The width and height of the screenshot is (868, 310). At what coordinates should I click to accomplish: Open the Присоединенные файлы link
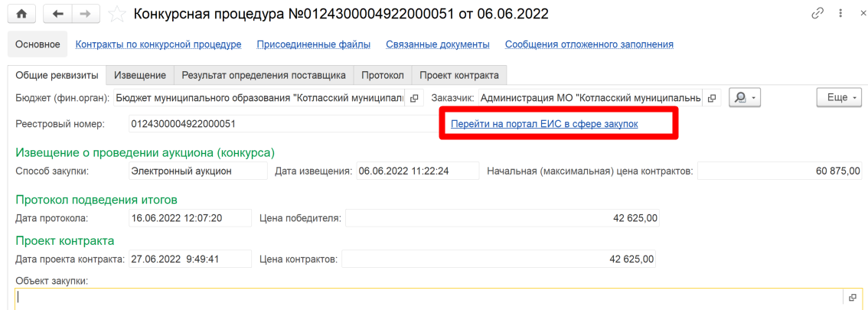click(314, 44)
